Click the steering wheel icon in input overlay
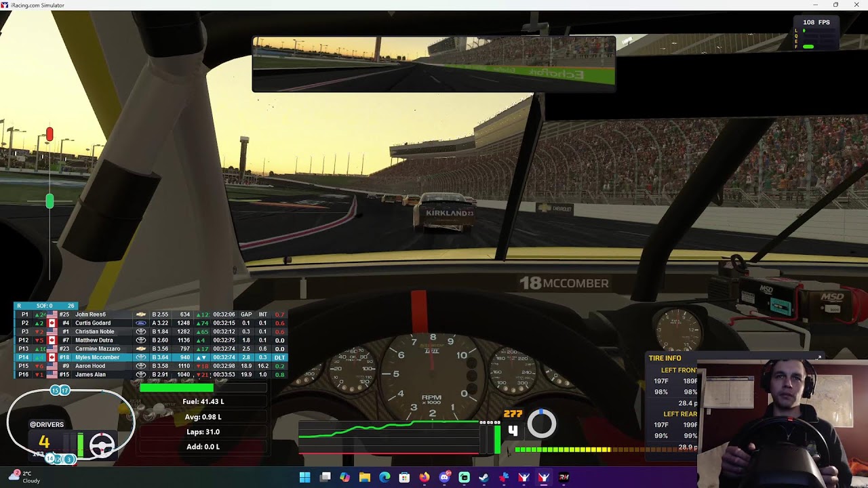The height and width of the screenshot is (488, 868). coord(102,444)
